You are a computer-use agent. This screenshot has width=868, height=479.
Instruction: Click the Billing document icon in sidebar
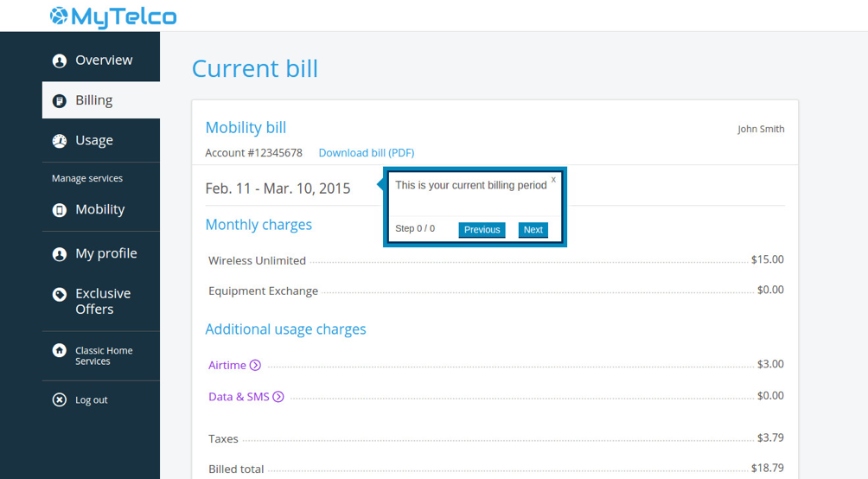pyautogui.click(x=59, y=101)
